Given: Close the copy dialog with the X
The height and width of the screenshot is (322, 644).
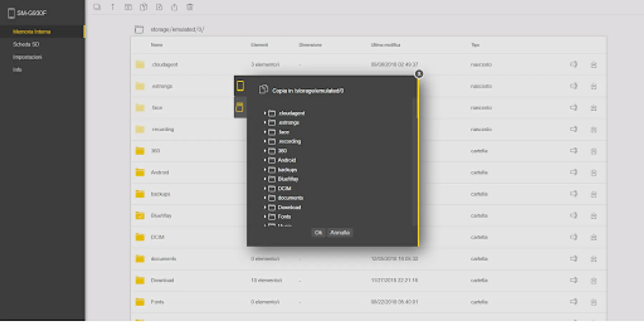Looking at the screenshot, I should click(419, 74).
